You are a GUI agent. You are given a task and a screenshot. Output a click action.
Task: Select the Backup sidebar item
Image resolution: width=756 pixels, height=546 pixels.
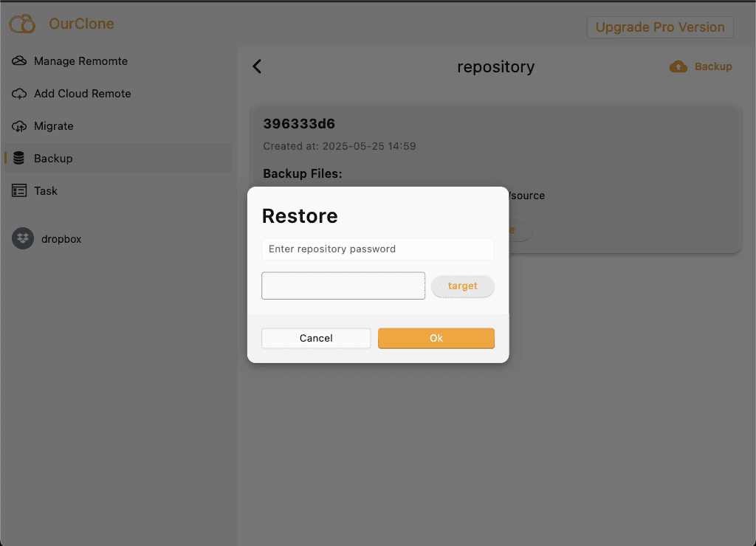(118, 158)
